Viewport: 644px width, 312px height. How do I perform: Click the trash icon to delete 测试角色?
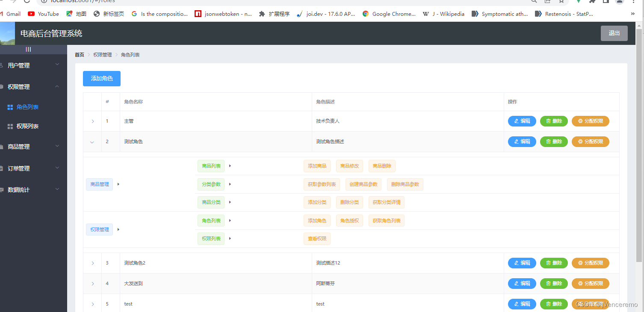click(548, 141)
